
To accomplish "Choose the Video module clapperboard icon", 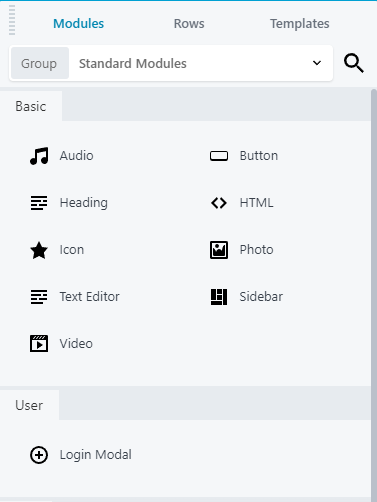I will [x=39, y=343].
